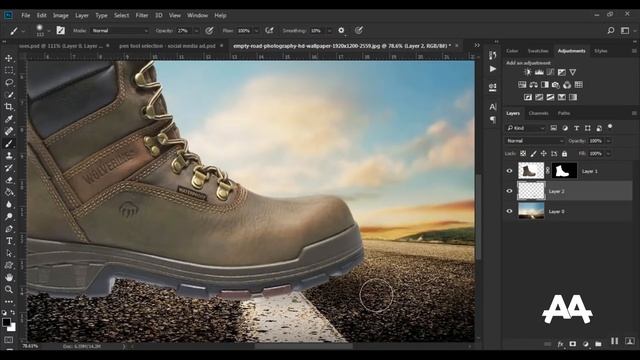640x360 pixels.
Task: Toggle lock position icon
Action: click(543, 154)
